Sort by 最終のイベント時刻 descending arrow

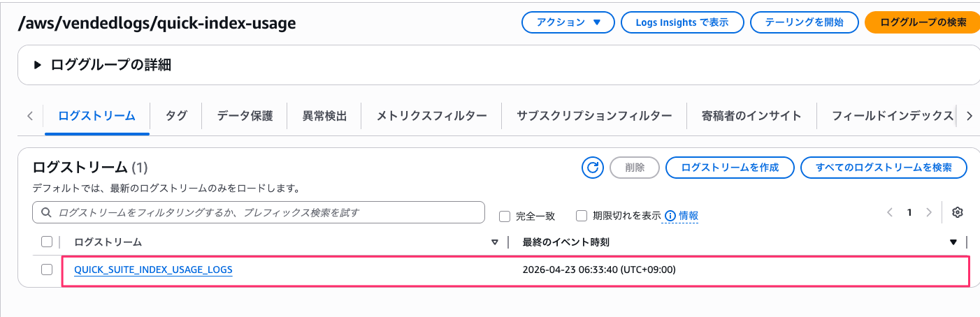point(953,242)
